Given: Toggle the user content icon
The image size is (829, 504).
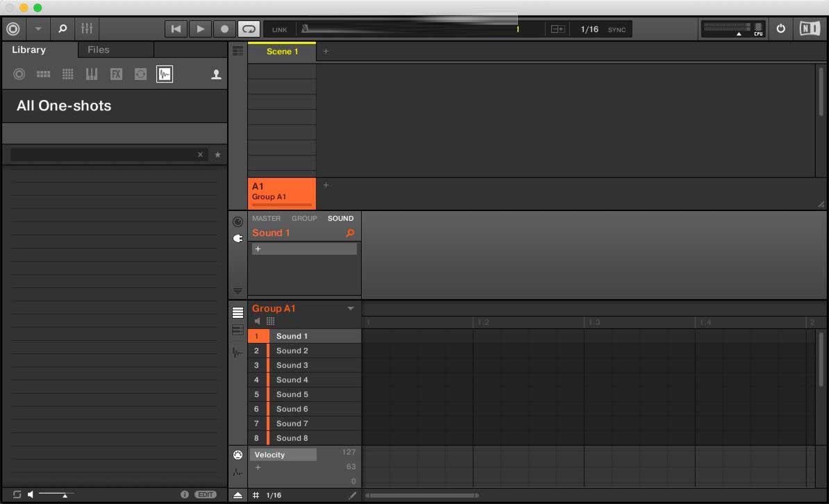Looking at the screenshot, I should point(216,74).
